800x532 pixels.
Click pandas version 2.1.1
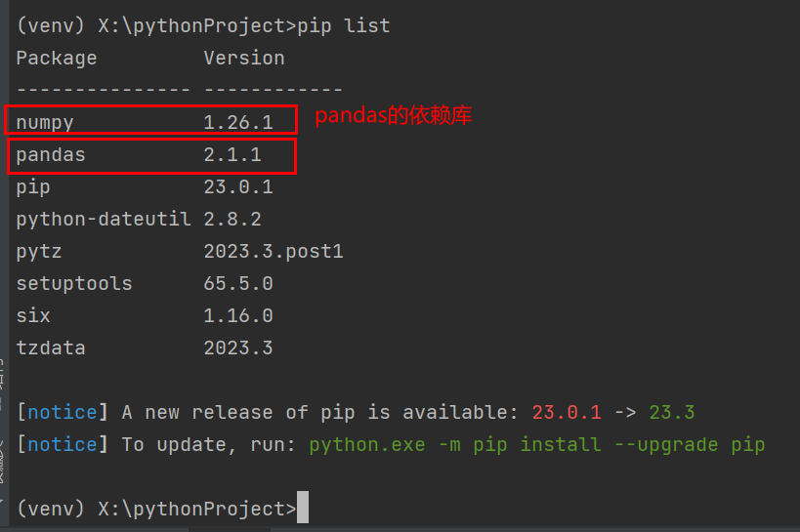(x=232, y=154)
